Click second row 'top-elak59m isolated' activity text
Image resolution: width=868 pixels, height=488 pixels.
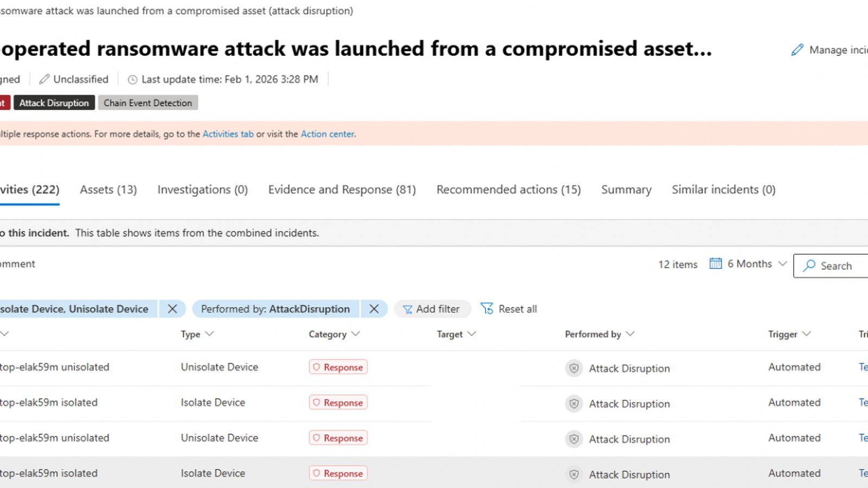pos(49,402)
